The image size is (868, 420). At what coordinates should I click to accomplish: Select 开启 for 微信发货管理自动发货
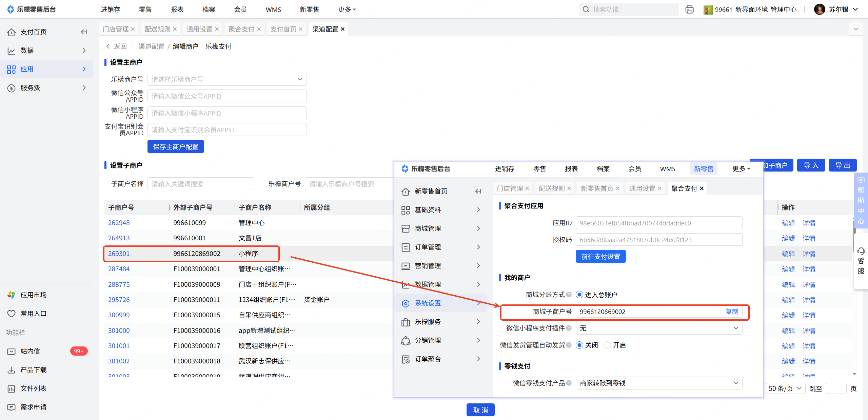[607, 345]
